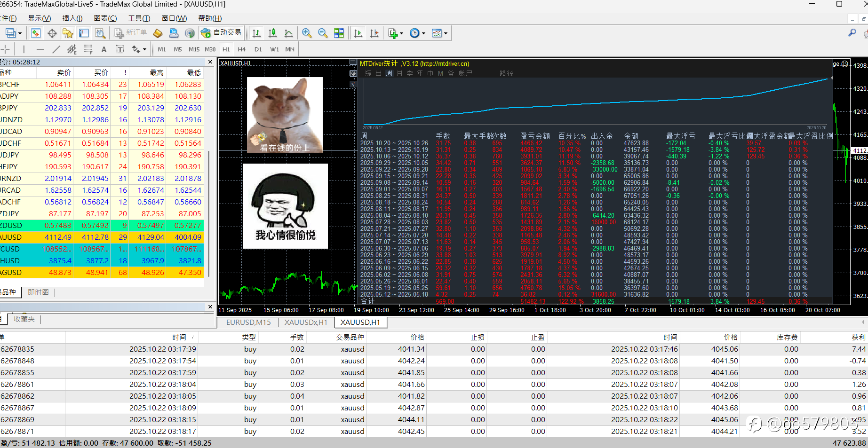Select the order row 62678835
Screen dimensions: 868x448
tap(433, 349)
